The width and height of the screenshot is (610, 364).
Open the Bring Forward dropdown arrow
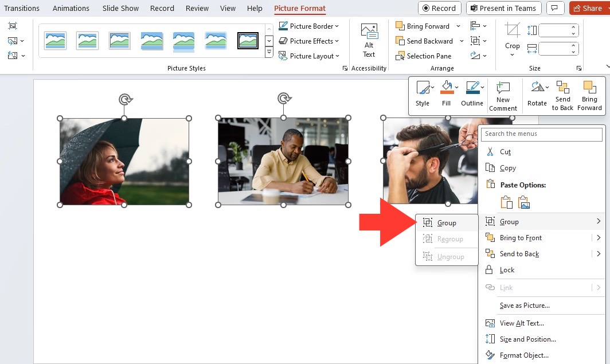[458, 26]
